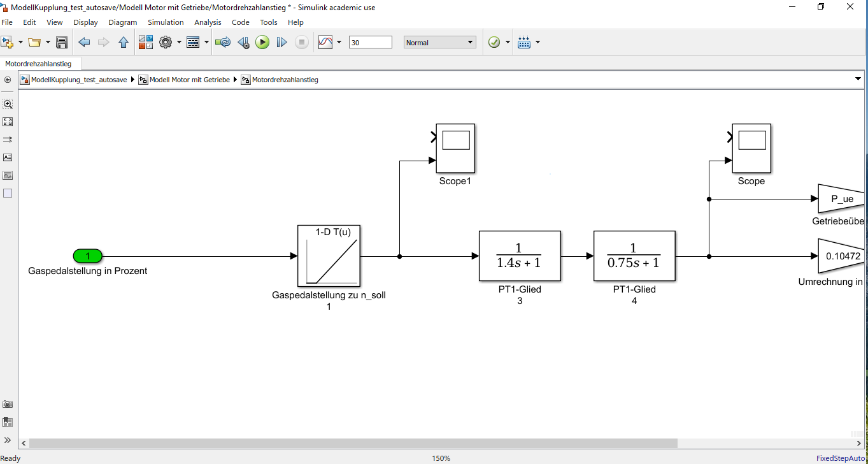
Task: Click Modell Motor mit Getriebe breadcrumb
Action: [x=189, y=80]
